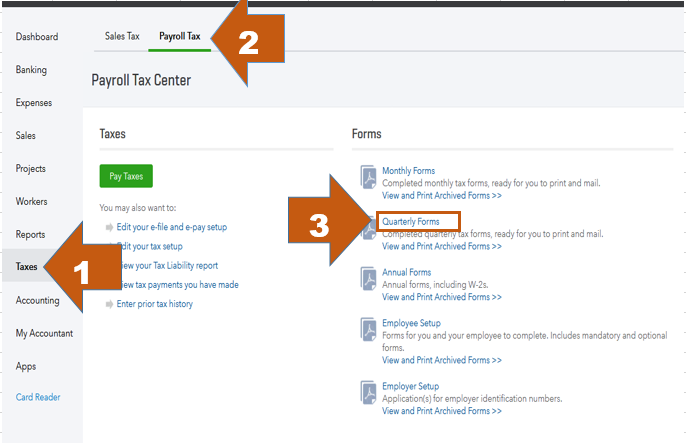Screen dimensions: 686x443
Task: Click arrow bullet beside Edit your e-file setup
Action: (x=109, y=227)
